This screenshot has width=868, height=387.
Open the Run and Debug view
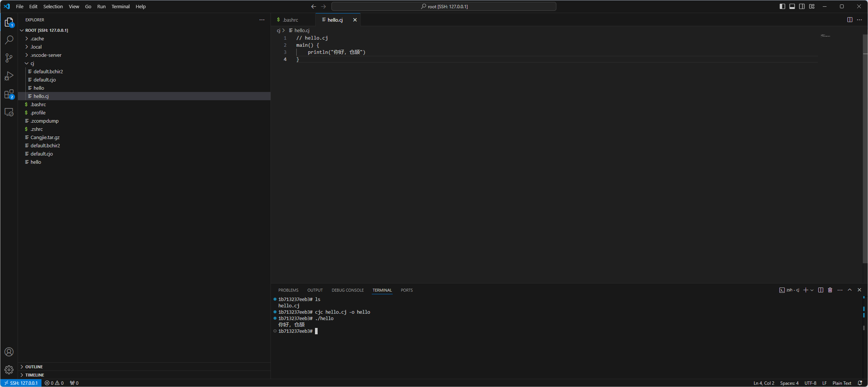pos(9,76)
